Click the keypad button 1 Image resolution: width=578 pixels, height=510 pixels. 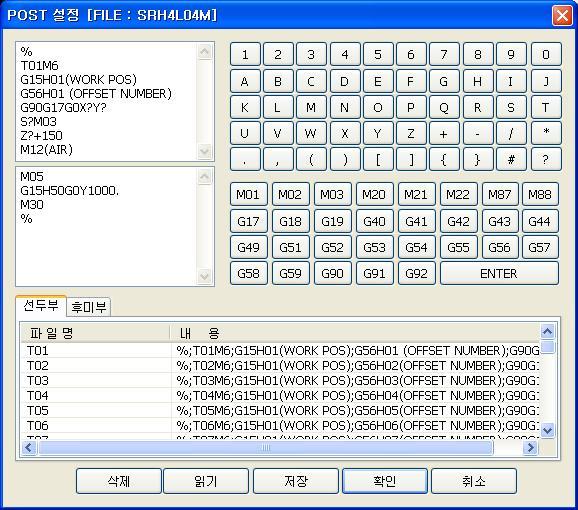coord(245,55)
